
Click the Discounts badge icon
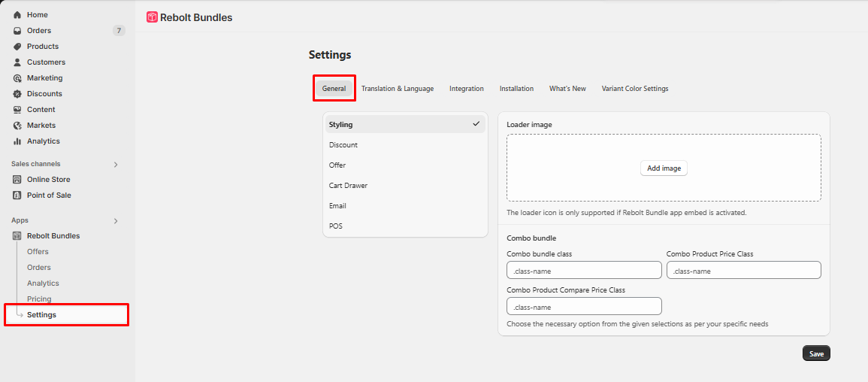pyautogui.click(x=17, y=93)
